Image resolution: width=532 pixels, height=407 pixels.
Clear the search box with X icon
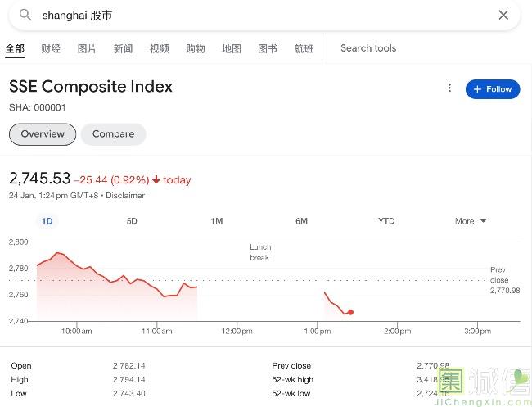click(503, 15)
